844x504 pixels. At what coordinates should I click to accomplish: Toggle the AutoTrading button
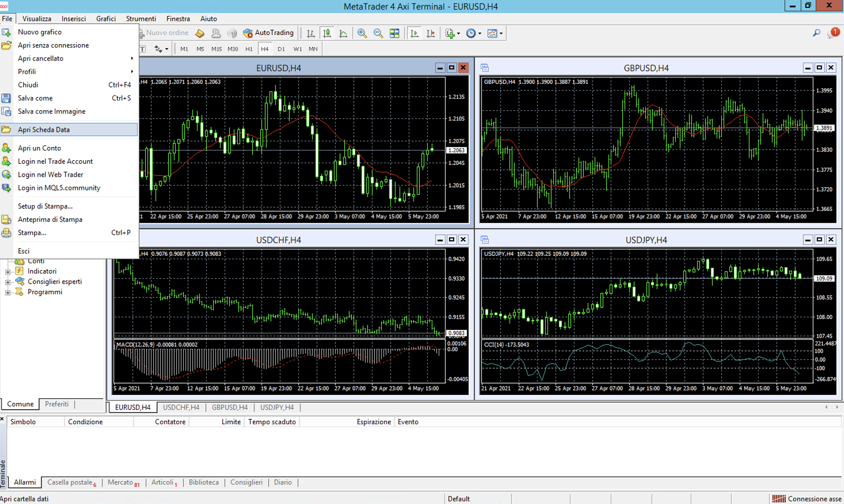268,33
